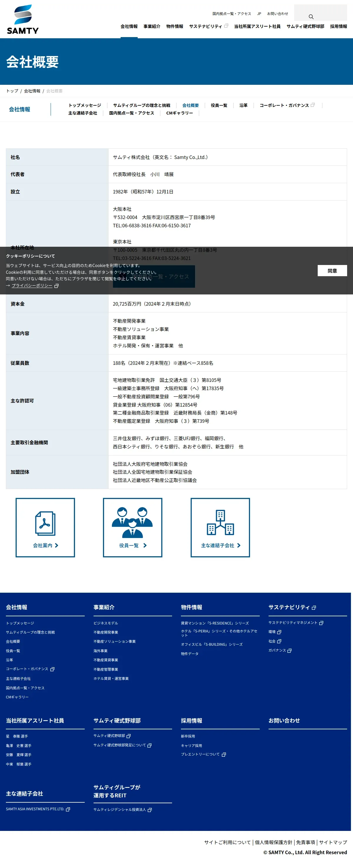Click footer 環境 external link
The image size is (353, 868).
(x=274, y=632)
